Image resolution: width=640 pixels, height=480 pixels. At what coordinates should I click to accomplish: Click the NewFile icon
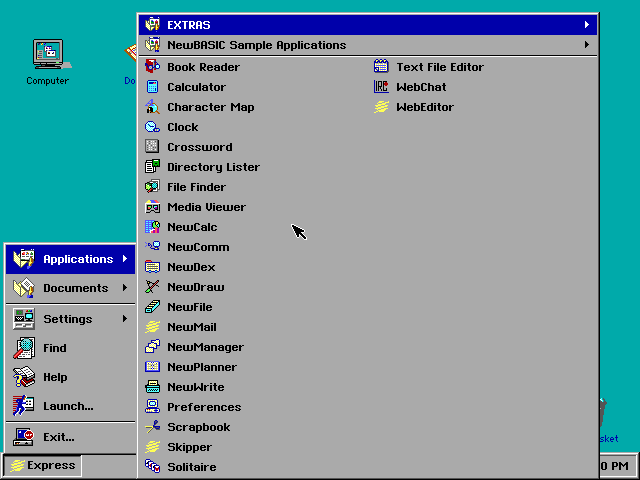point(152,307)
